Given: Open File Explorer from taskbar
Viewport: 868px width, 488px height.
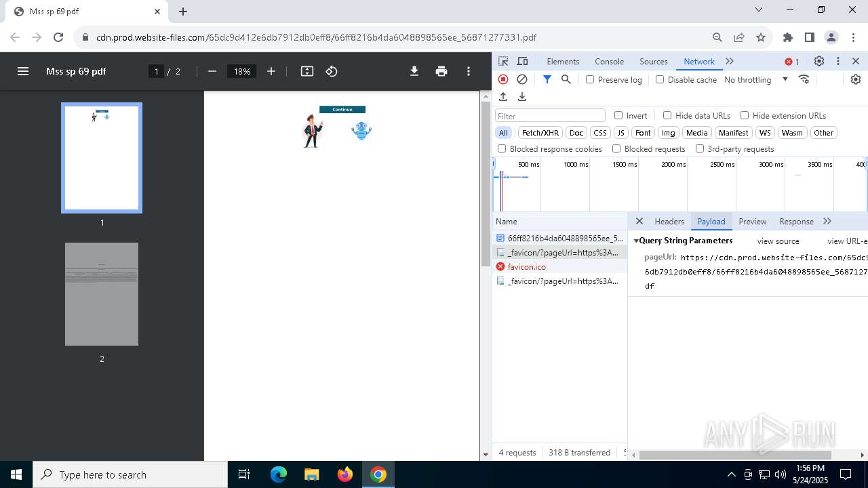Looking at the screenshot, I should pyautogui.click(x=312, y=474).
